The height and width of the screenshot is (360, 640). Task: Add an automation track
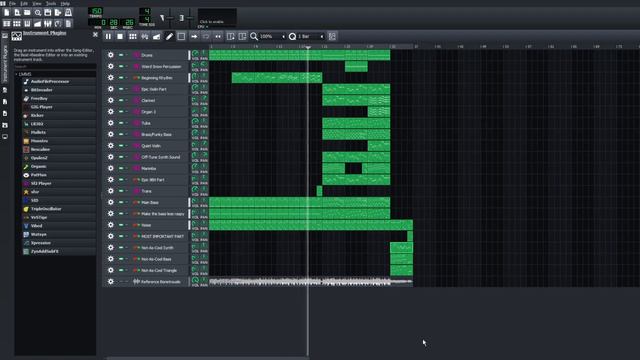click(156, 36)
